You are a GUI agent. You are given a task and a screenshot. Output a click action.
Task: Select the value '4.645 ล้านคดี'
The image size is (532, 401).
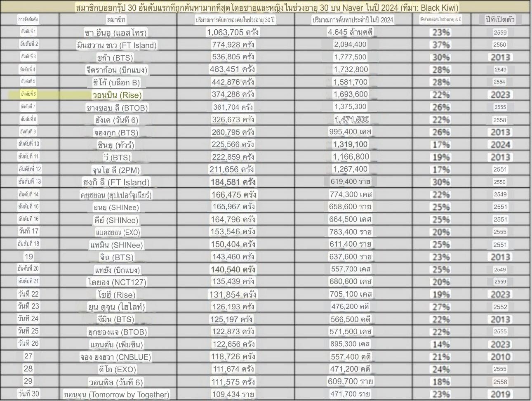[x=351, y=32]
